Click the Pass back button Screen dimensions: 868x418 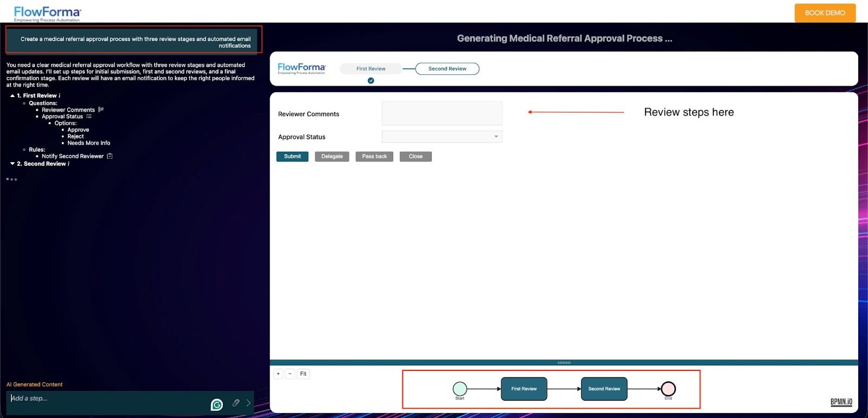tap(374, 157)
